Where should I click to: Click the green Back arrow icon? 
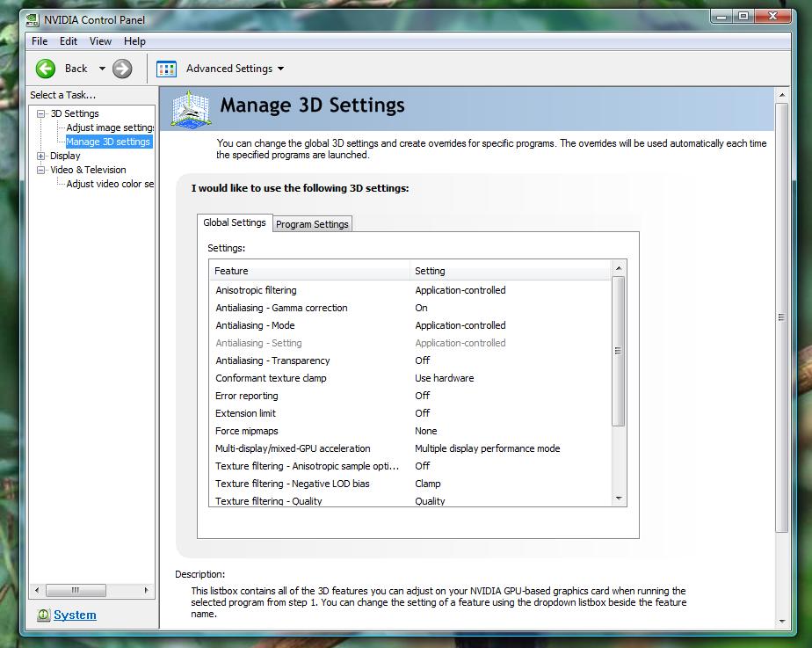click(46, 69)
